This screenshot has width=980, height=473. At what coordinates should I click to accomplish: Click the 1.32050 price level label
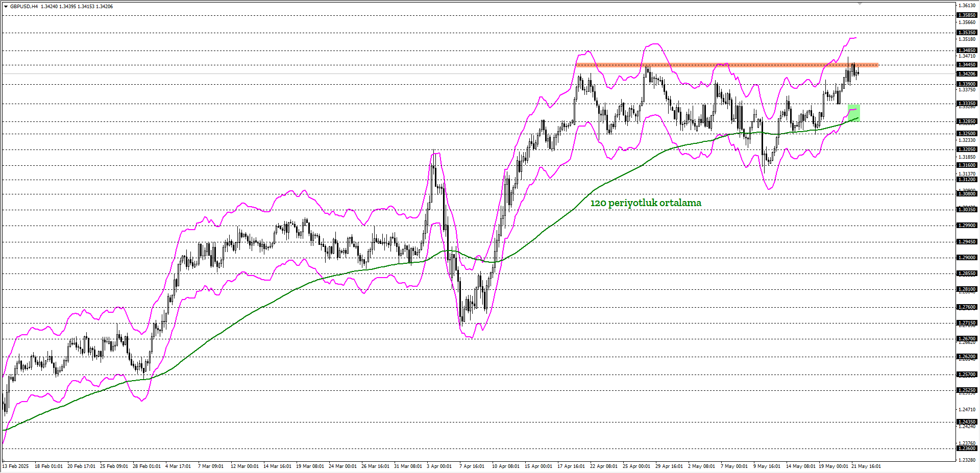pyautogui.click(x=967, y=150)
